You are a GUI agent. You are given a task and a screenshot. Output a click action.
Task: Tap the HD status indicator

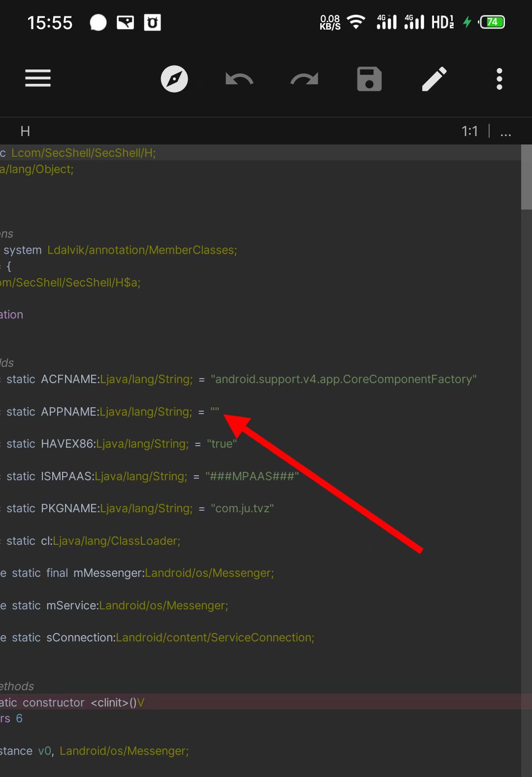tap(442, 22)
